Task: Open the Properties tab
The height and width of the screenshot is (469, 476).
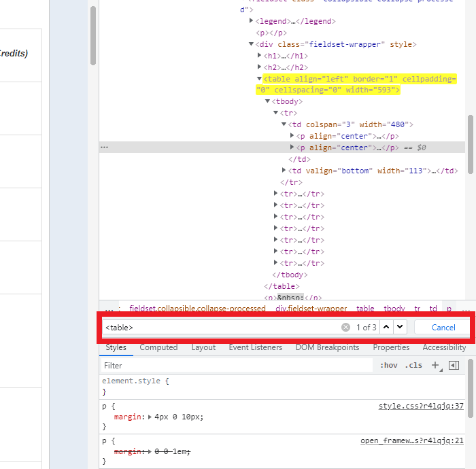Action: [x=391, y=347]
